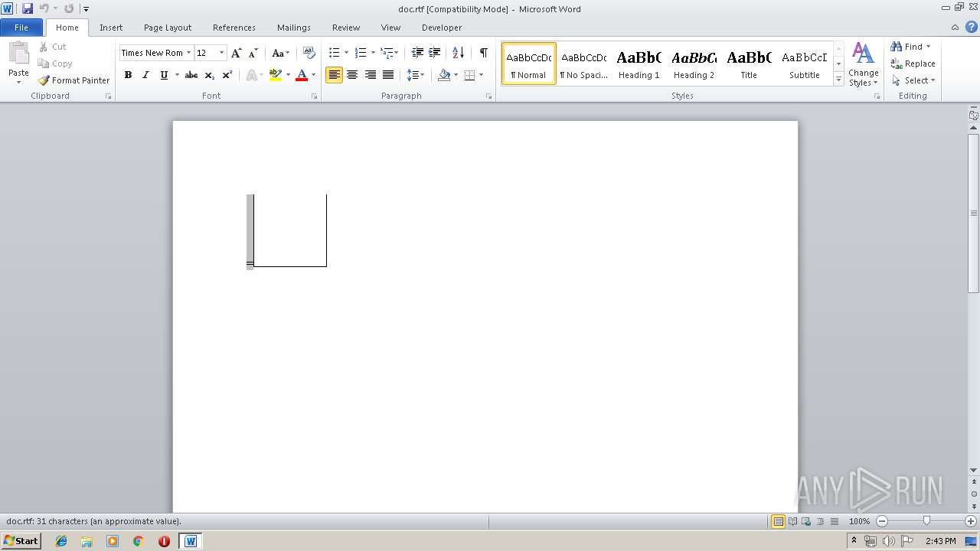Screen dimensions: 980x551
Task: Open the Font size dropdown
Action: 222,53
